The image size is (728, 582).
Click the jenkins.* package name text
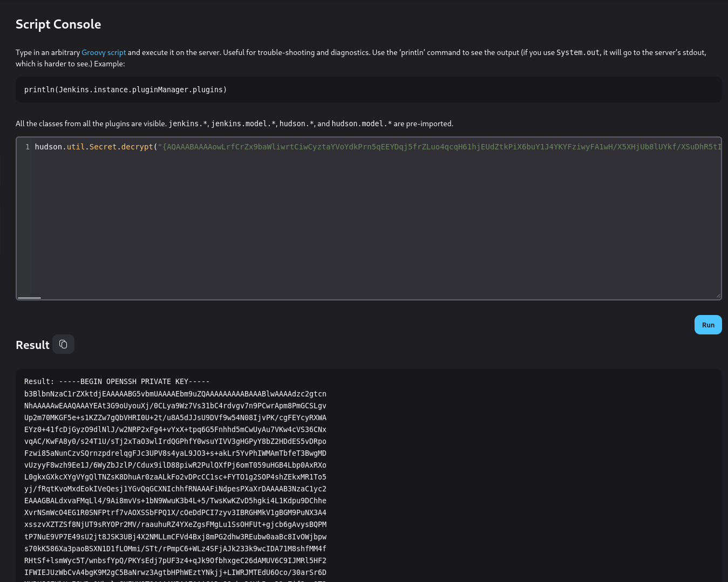tap(187, 124)
